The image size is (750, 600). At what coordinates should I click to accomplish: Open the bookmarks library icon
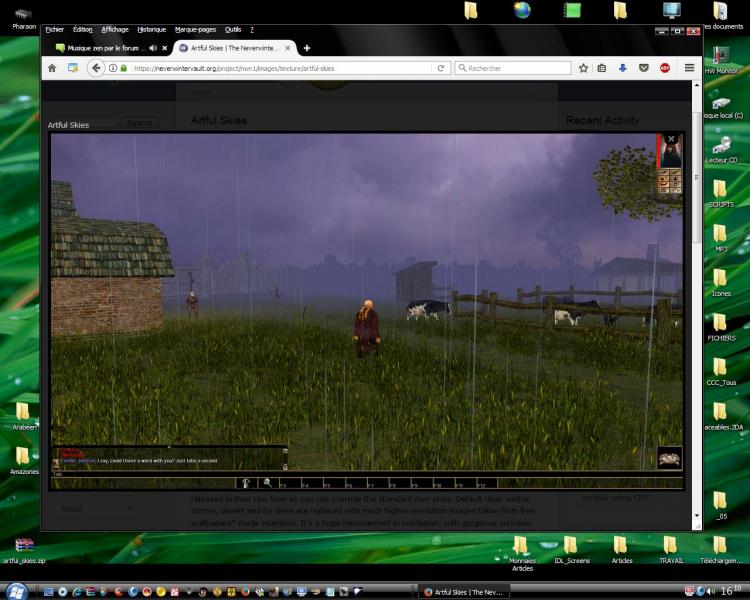602,68
